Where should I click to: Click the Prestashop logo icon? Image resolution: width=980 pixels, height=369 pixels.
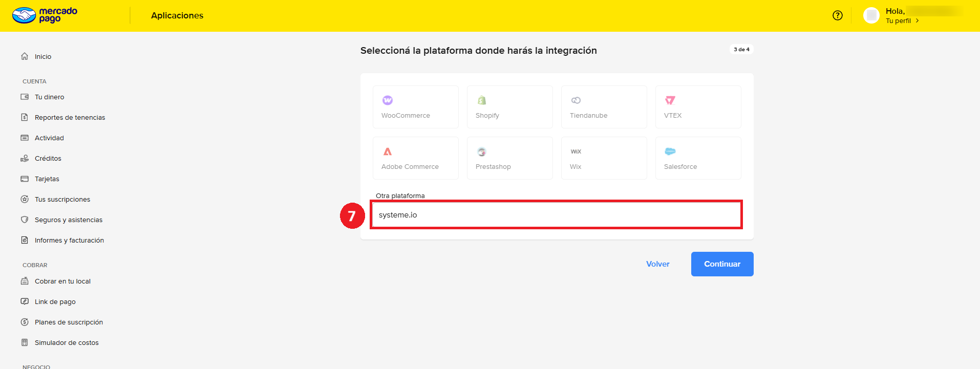pyautogui.click(x=482, y=151)
